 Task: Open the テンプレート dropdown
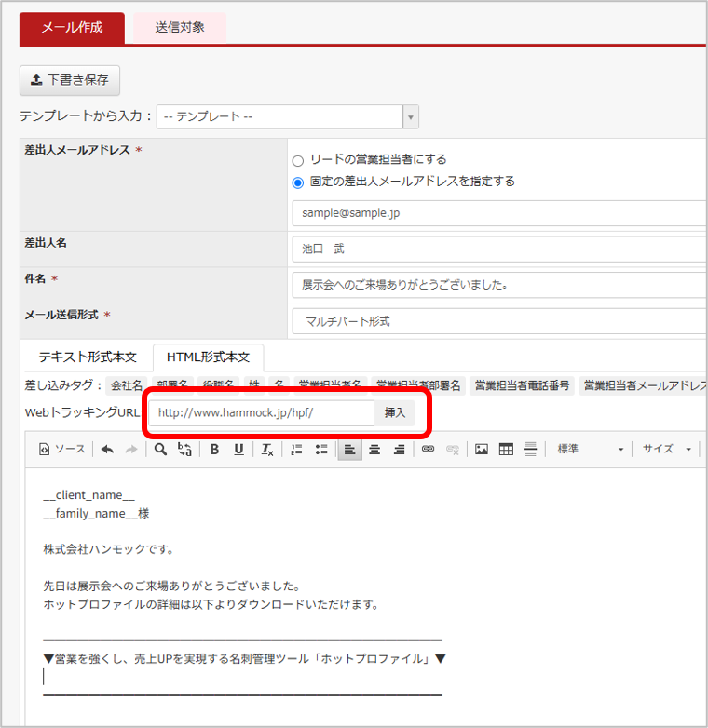(288, 116)
